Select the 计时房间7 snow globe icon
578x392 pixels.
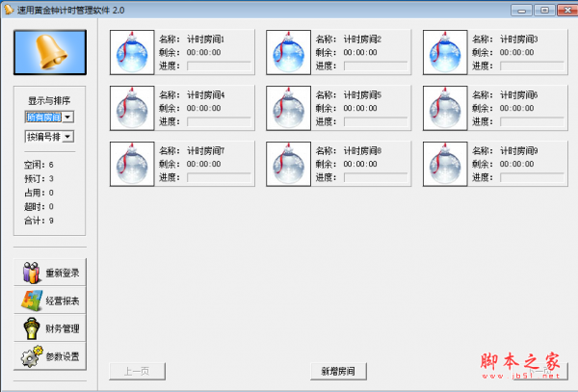[133, 165]
